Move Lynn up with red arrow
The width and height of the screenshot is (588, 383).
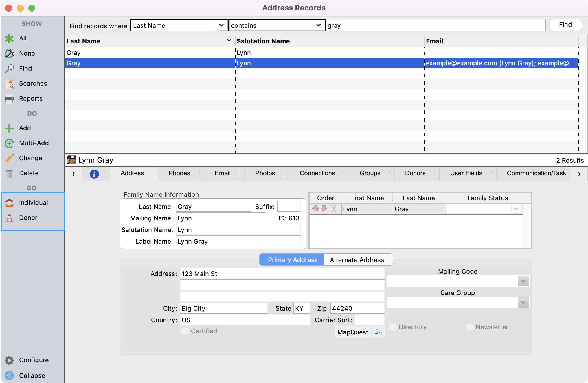coord(316,209)
